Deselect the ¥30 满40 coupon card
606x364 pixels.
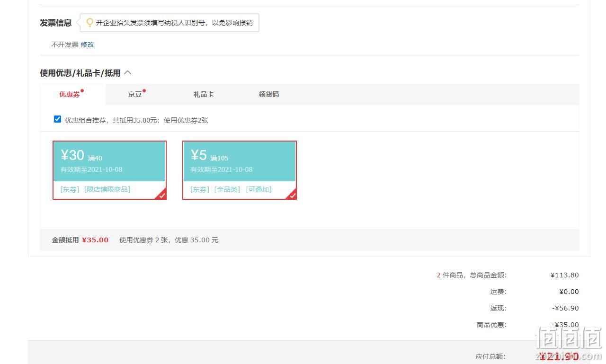(109, 170)
